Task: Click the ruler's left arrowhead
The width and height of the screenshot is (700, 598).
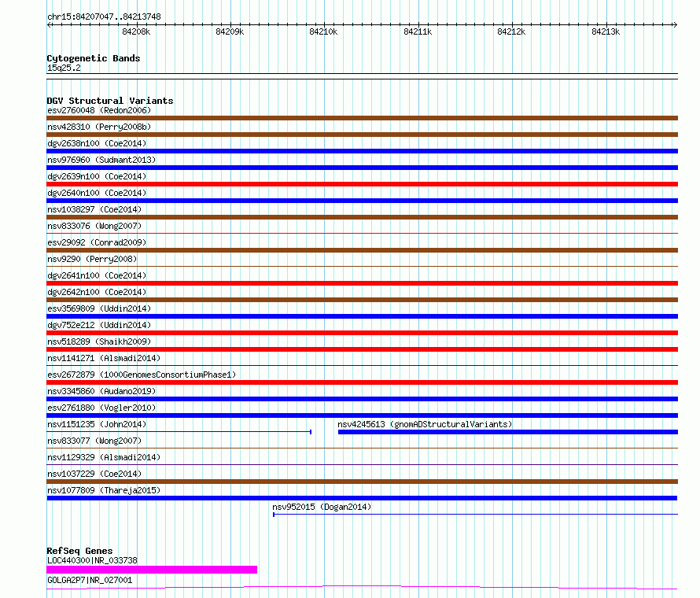Action: tap(50, 25)
